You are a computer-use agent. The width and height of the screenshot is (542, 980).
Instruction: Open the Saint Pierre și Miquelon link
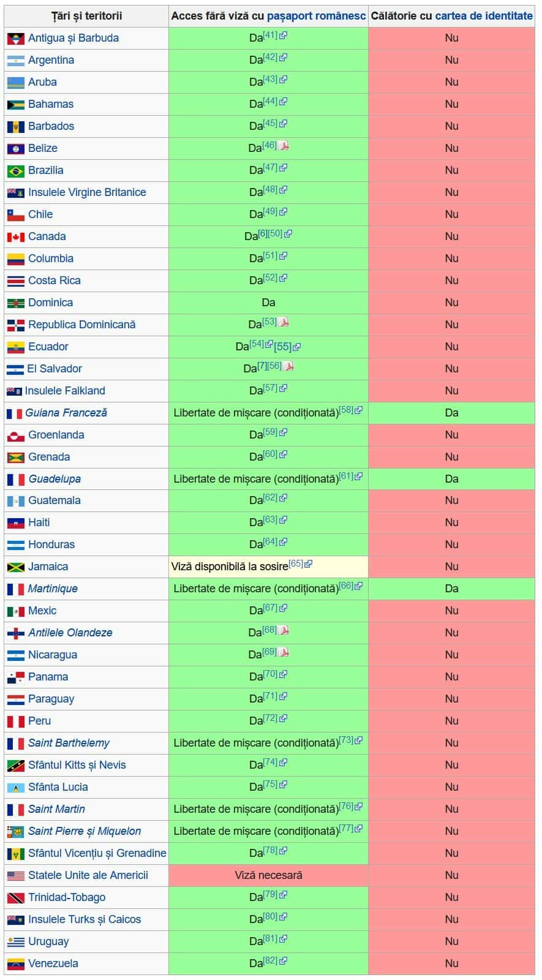tap(85, 831)
